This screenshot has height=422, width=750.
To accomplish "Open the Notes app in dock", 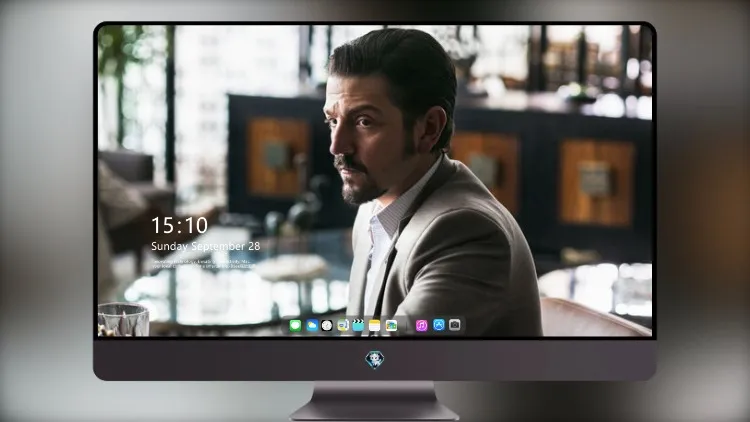I will 375,326.
